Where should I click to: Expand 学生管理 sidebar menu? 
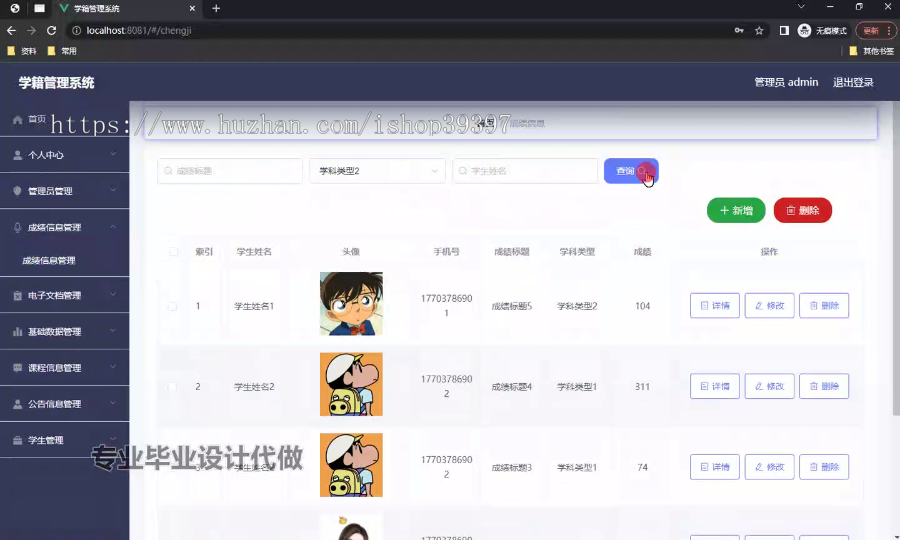[x=64, y=440]
